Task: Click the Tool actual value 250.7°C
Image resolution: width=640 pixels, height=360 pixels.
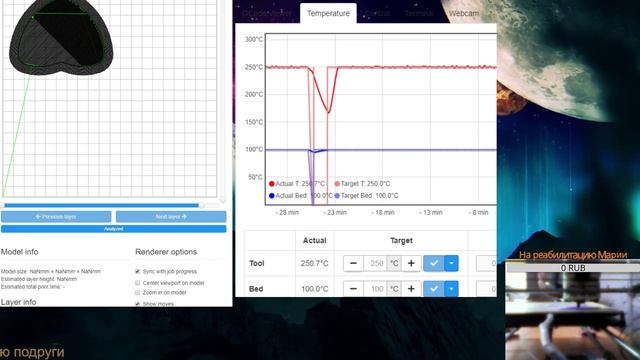Action: [314, 263]
